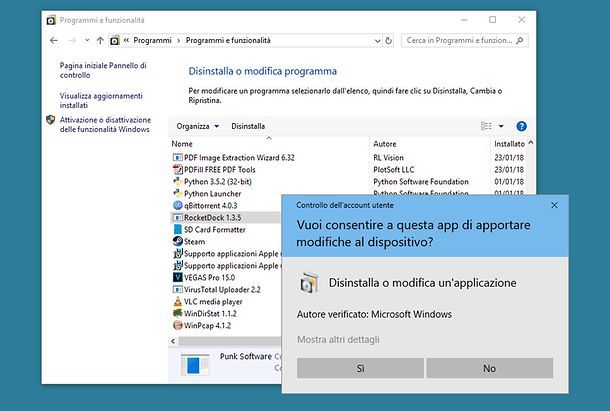Click the installer icon in UAC dialog

tap(309, 283)
